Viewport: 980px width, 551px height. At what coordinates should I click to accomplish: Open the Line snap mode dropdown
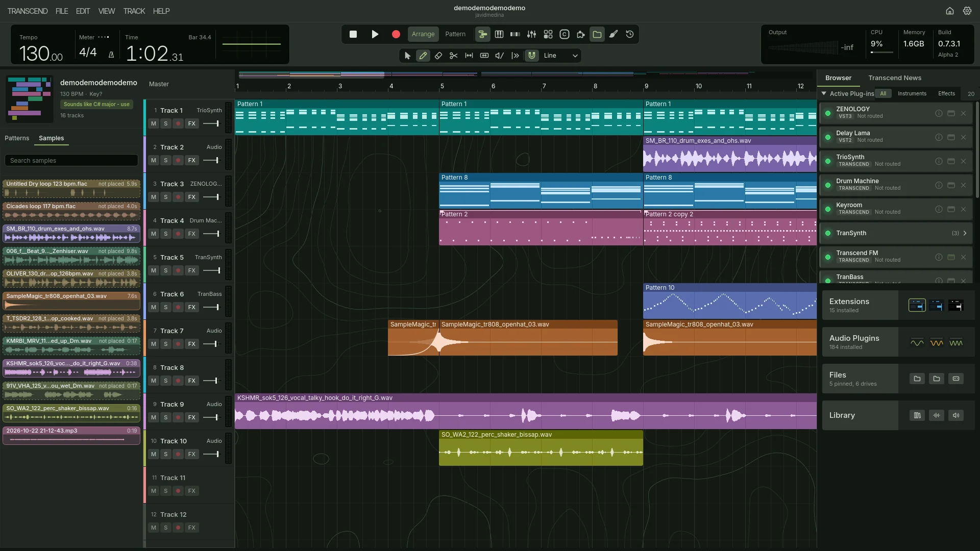coord(560,56)
